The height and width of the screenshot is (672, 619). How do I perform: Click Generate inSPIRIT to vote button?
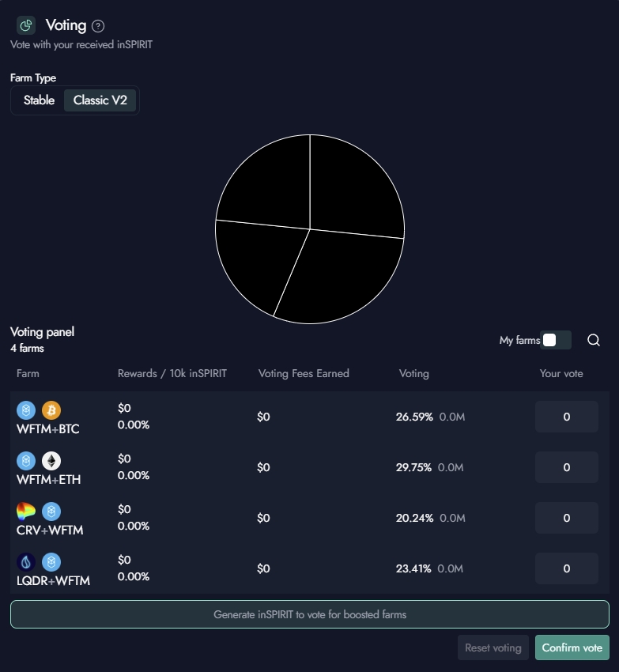[x=310, y=614]
